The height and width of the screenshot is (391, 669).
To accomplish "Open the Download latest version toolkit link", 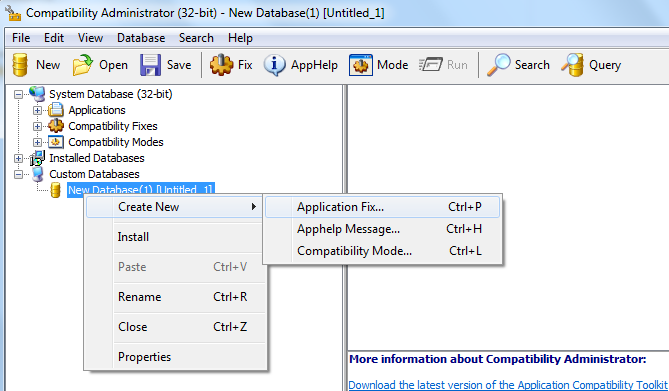I will 508,385.
